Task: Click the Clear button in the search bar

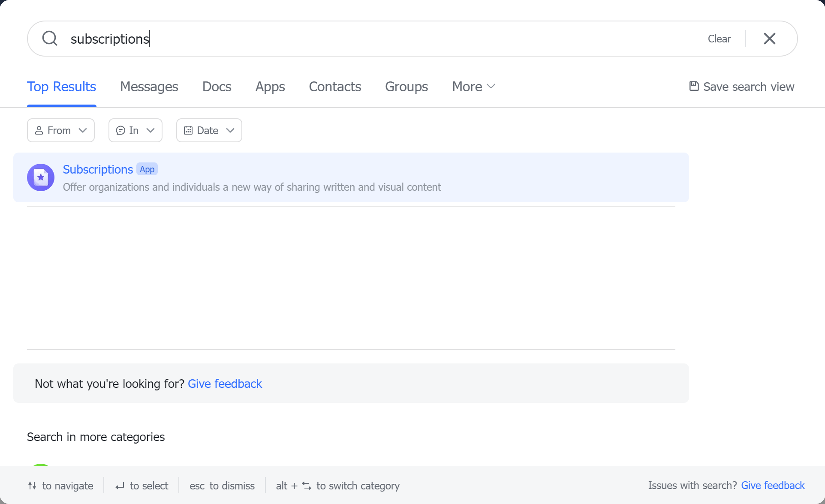Action: pos(719,39)
